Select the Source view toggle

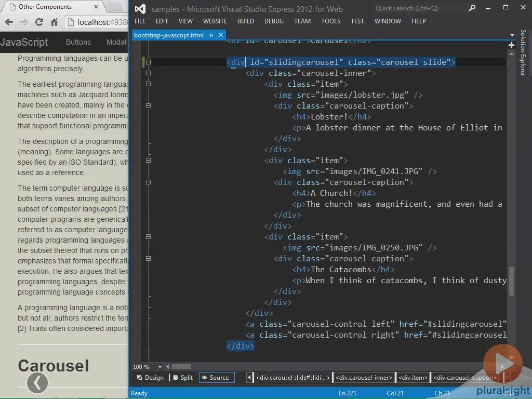[217, 377]
